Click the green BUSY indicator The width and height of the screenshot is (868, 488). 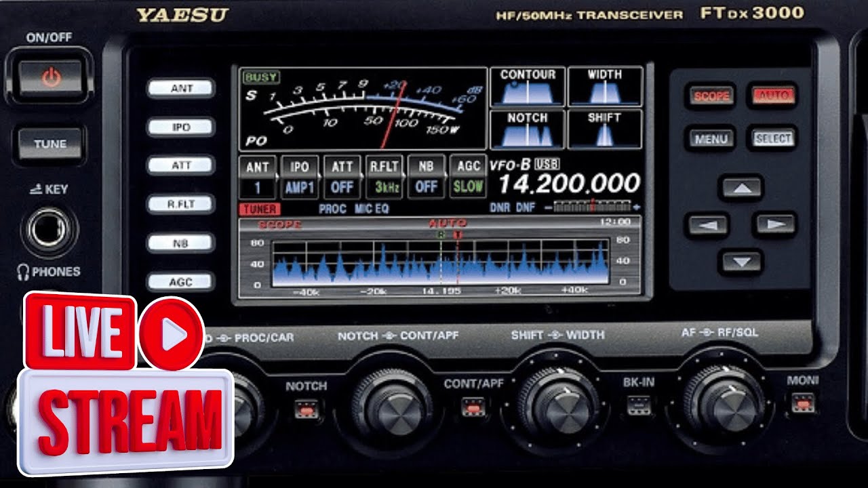point(261,78)
